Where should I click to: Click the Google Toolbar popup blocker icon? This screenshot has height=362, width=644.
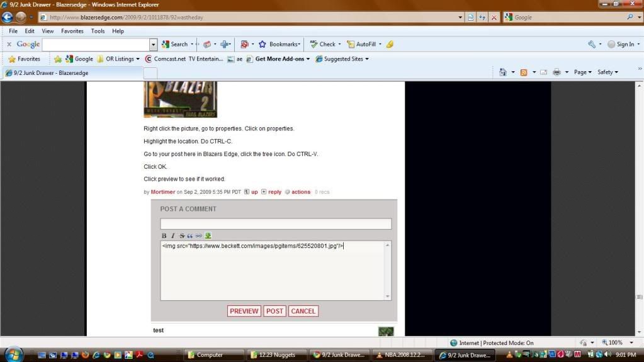(x=244, y=44)
